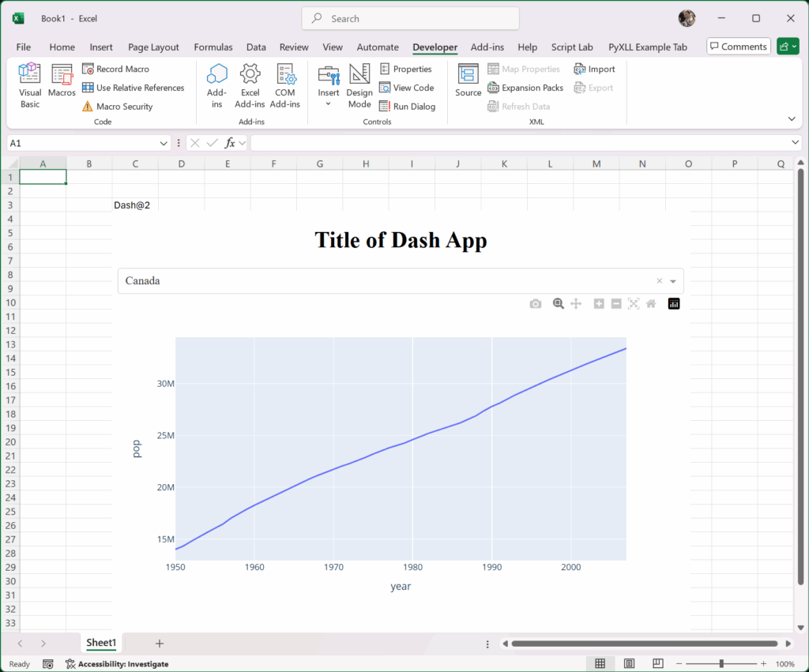This screenshot has width=809, height=672.
Task: Click the Plotly logo icon on the chart
Action: coord(674,304)
